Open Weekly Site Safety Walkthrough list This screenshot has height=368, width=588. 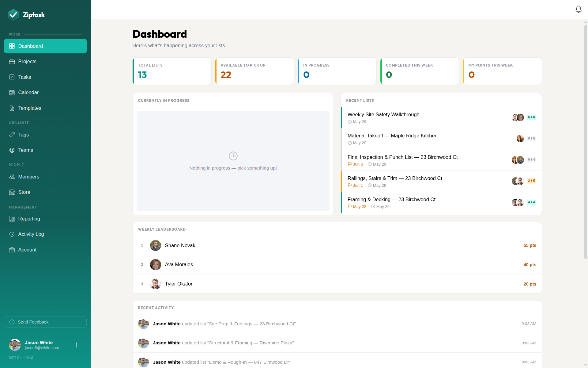[441, 117]
